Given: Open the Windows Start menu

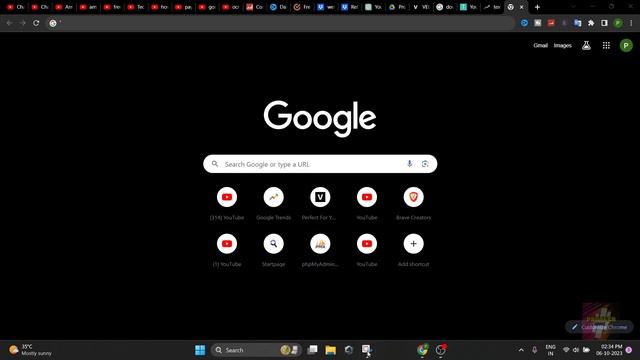Looking at the screenshot, I should 200,350.
